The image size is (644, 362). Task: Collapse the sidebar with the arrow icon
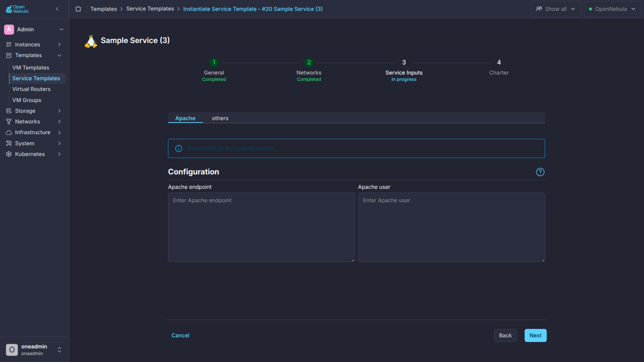tap(57, 9)
